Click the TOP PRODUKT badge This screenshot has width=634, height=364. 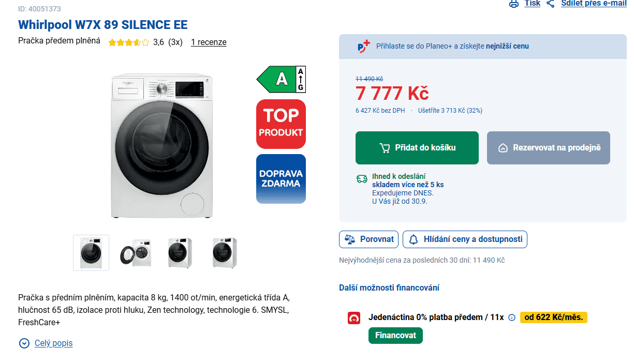coord(281,124)
